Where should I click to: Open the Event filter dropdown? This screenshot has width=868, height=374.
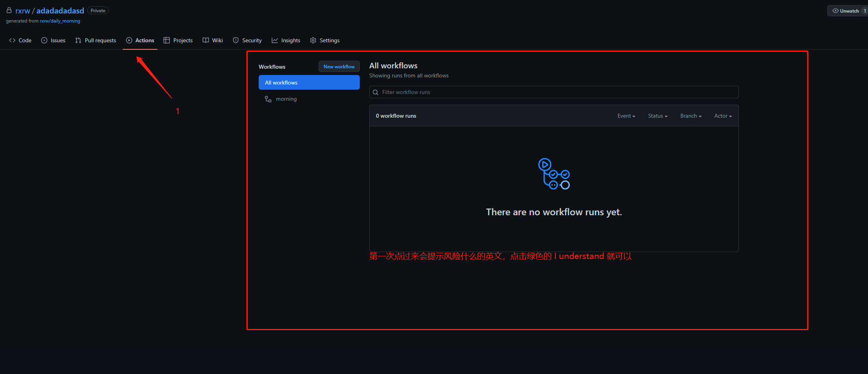pyautogui.click(x=626, y=116)
